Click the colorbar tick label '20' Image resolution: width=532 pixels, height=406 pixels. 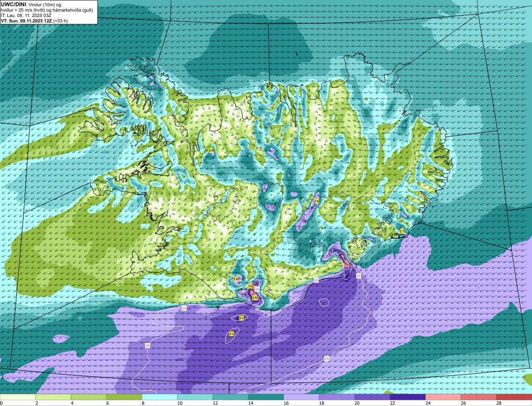point(357,403)
